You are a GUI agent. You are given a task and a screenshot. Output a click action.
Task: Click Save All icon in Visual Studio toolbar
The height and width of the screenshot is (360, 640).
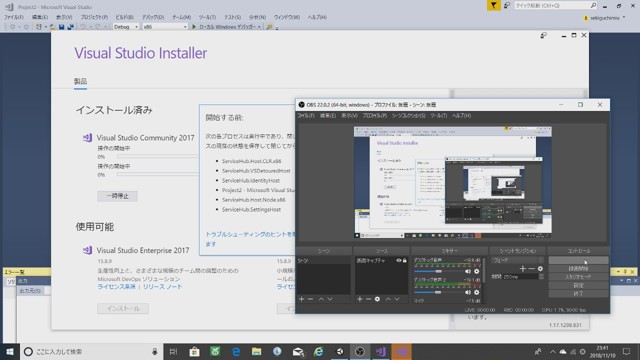(70, 27)
